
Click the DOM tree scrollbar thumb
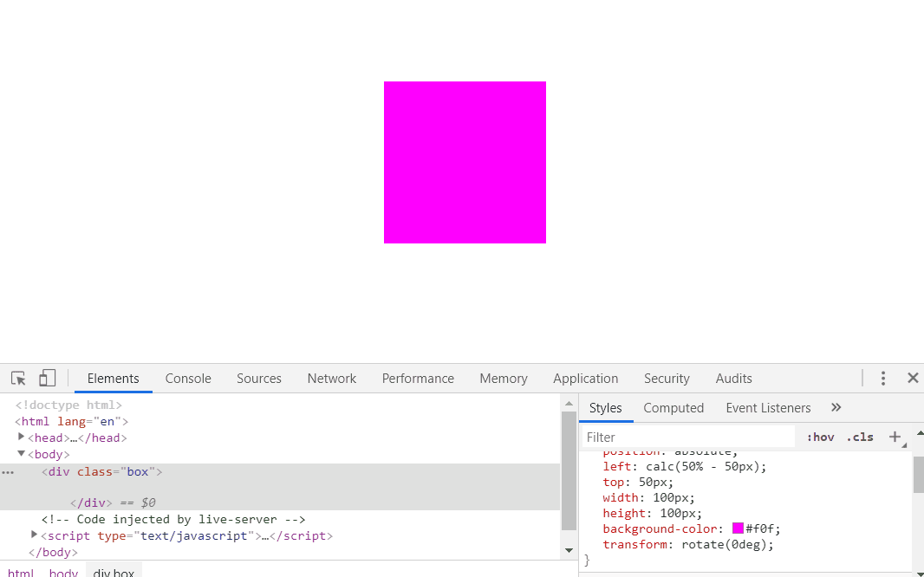(x=569, y=471)
